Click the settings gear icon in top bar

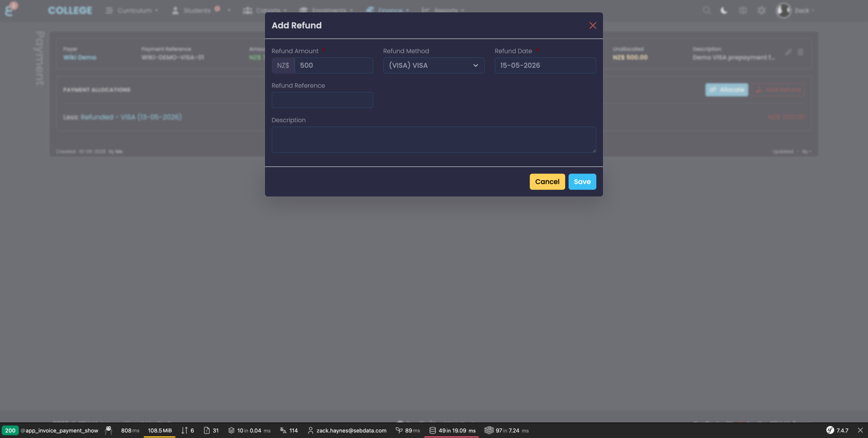[762, 11]
